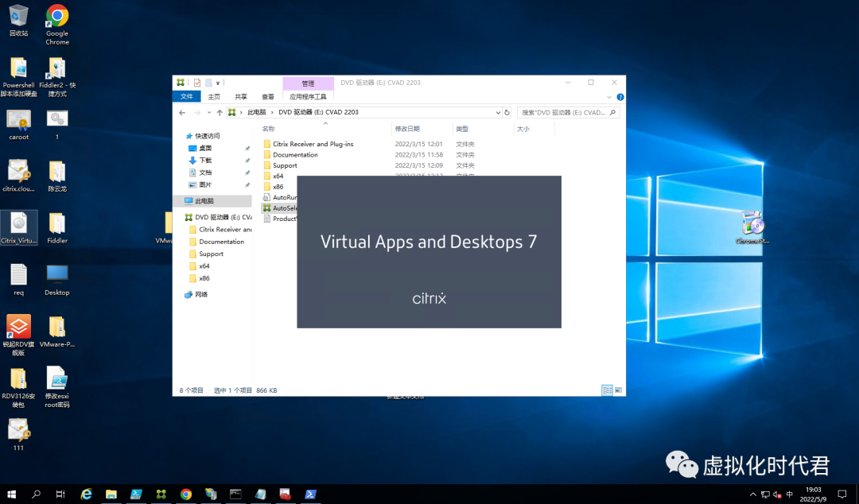
Task: Open Chrome from the taskbar
Action: [185, 494]
